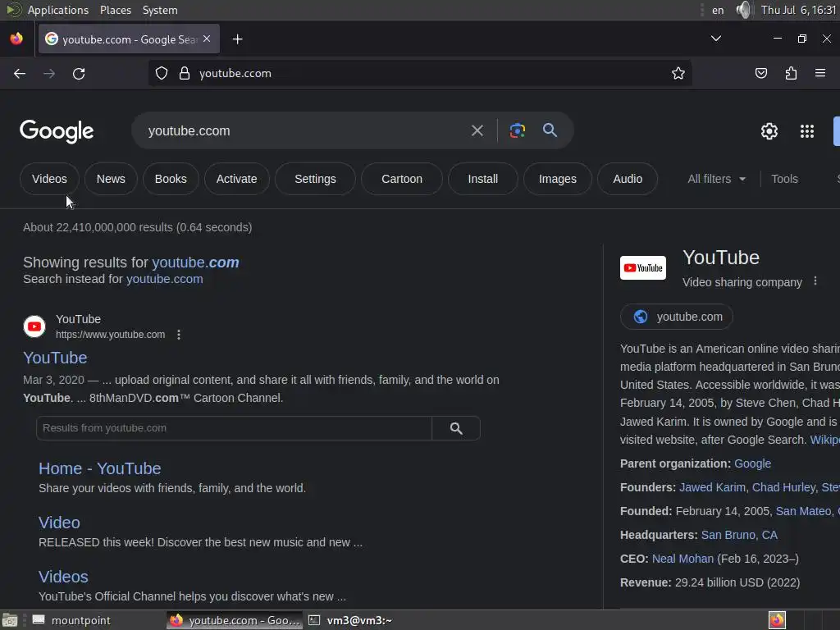Focus the Google search box
The width and height of the screenshot is (840, 630).
[x=305, y=130]
